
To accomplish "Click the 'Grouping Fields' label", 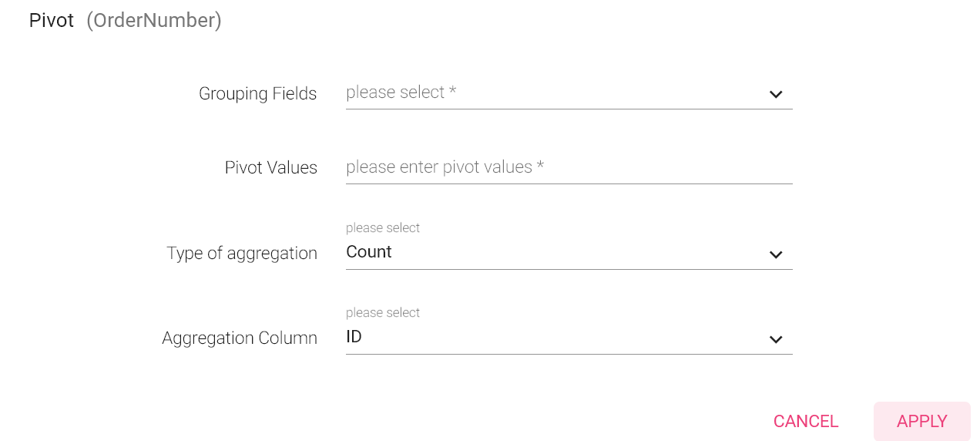I will point(257,94).
